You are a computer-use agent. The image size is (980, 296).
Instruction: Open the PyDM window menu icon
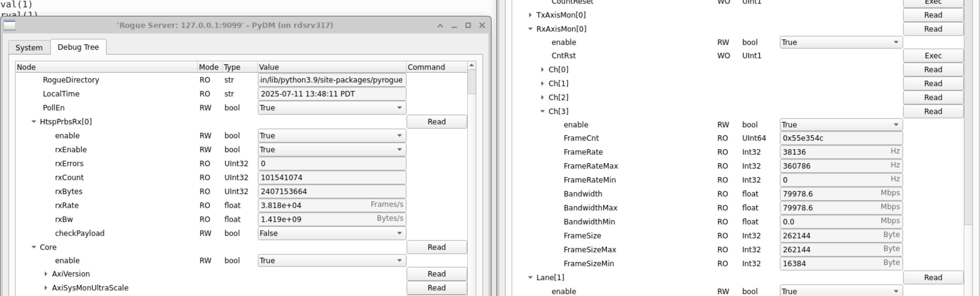(x=10, y=25)
